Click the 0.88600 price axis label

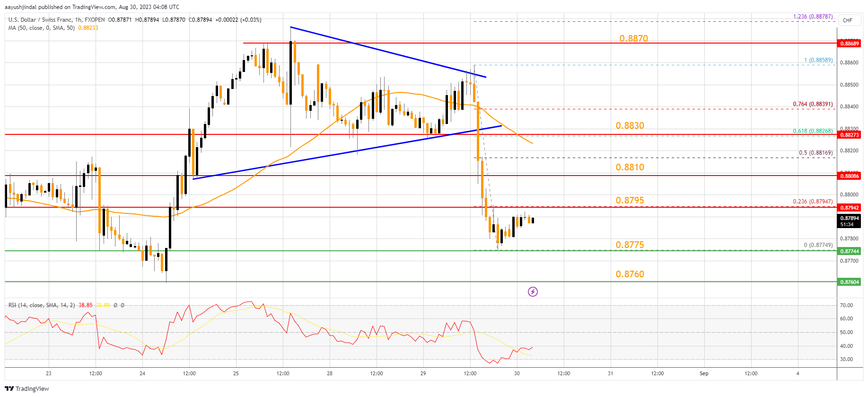[849, 62]
